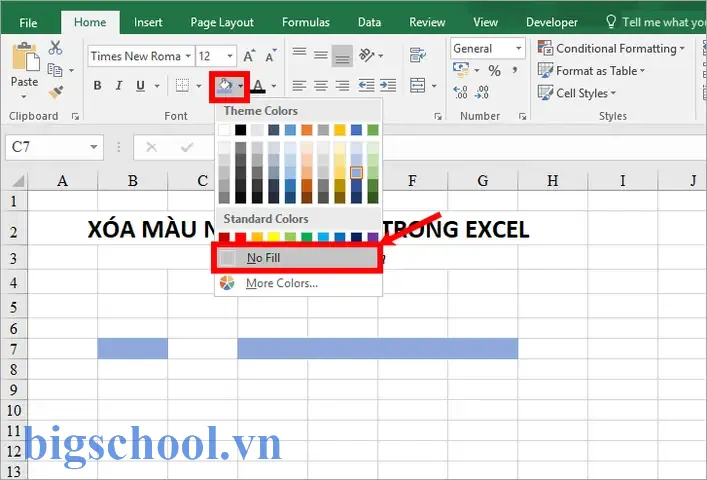
Task: Switch to the Developer tab
Action: 551,22
